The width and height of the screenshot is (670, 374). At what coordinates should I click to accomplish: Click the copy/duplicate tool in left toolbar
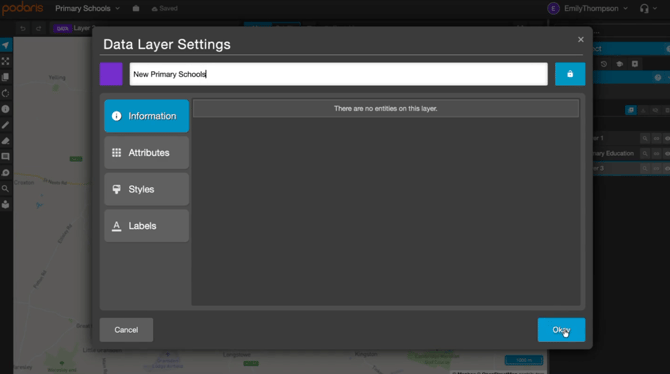[6, 77]
